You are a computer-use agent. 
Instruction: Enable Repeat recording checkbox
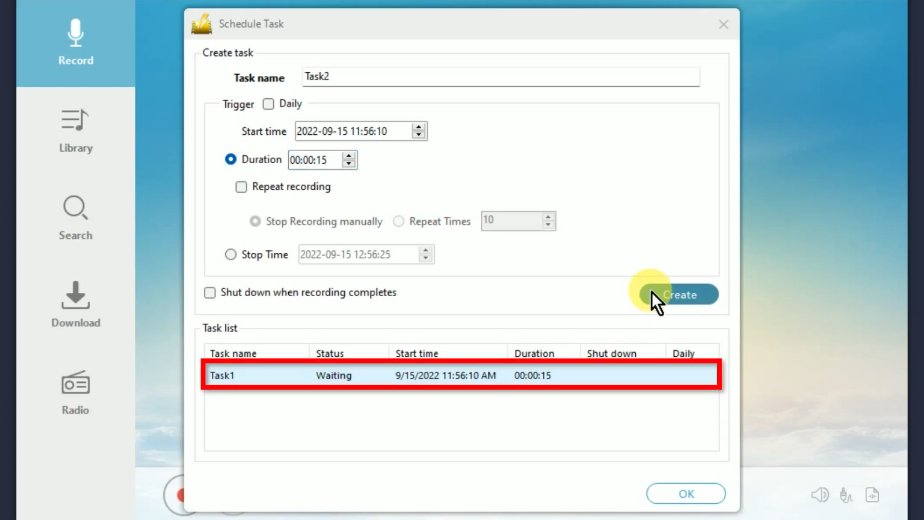pyautogui.click(x=241, y=187)
